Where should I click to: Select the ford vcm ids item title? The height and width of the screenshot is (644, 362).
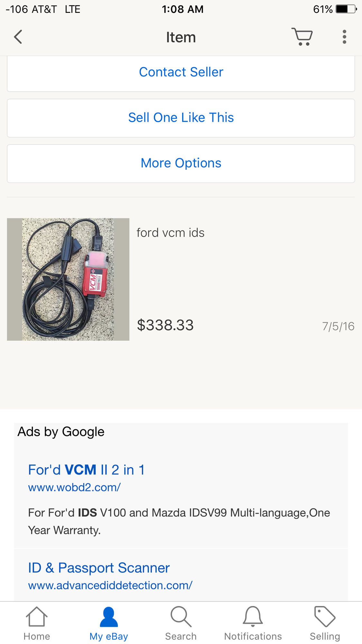coord(171,233)
